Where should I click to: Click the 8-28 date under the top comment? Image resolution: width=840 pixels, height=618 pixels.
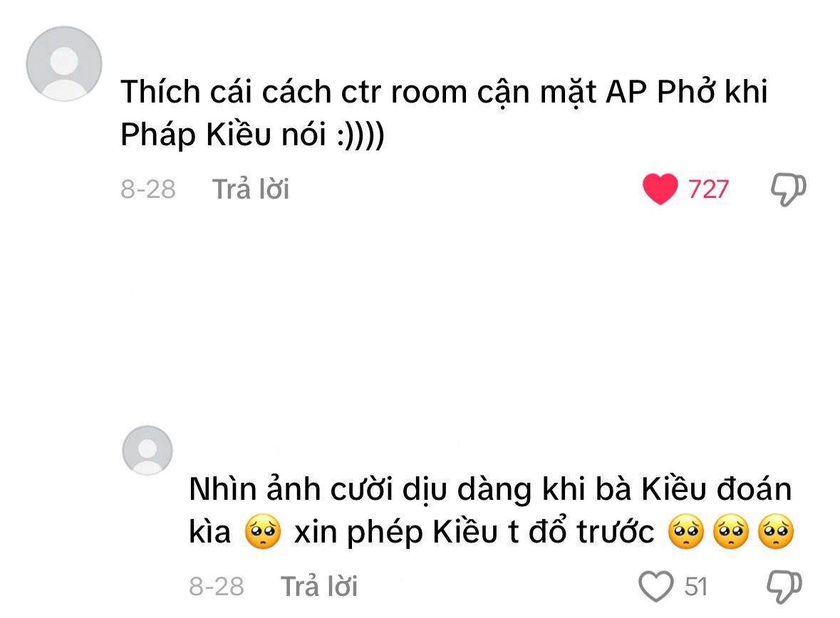148,189
